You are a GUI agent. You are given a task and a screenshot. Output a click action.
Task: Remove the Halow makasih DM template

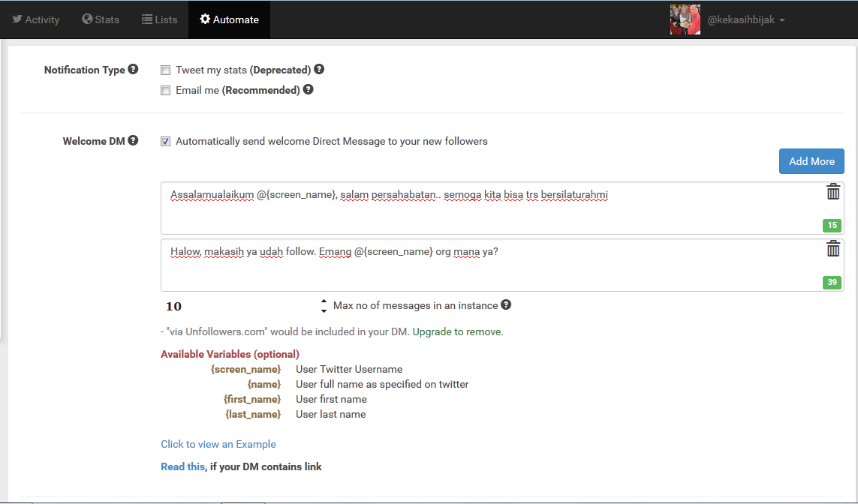pos(832,249)
